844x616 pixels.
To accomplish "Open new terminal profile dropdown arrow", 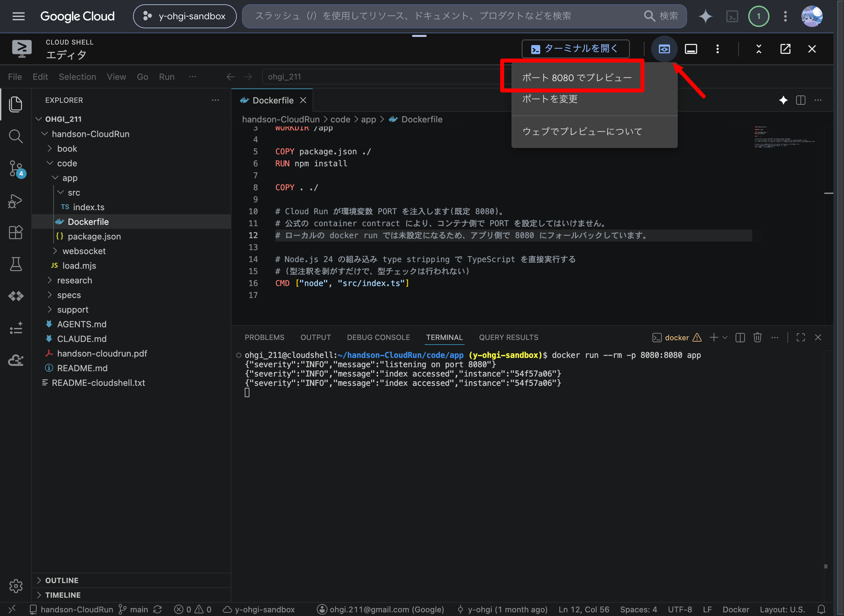I will click(x=725, y=338).
